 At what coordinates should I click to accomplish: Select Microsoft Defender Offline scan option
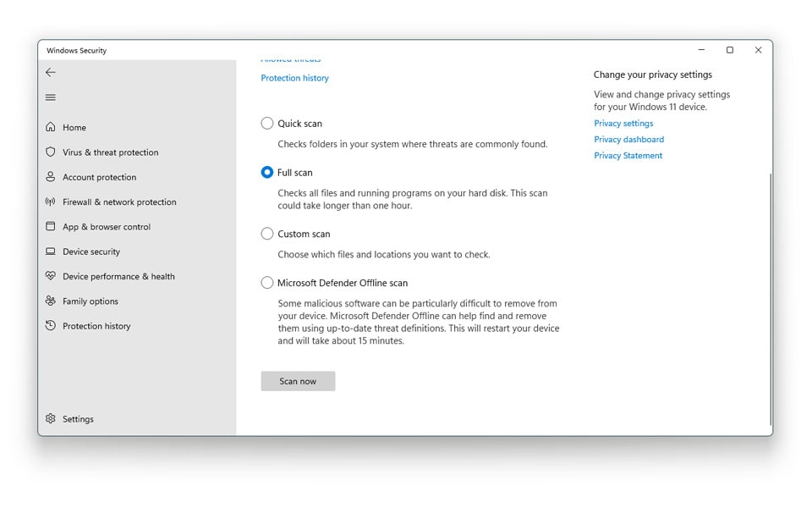coord(266,283)
